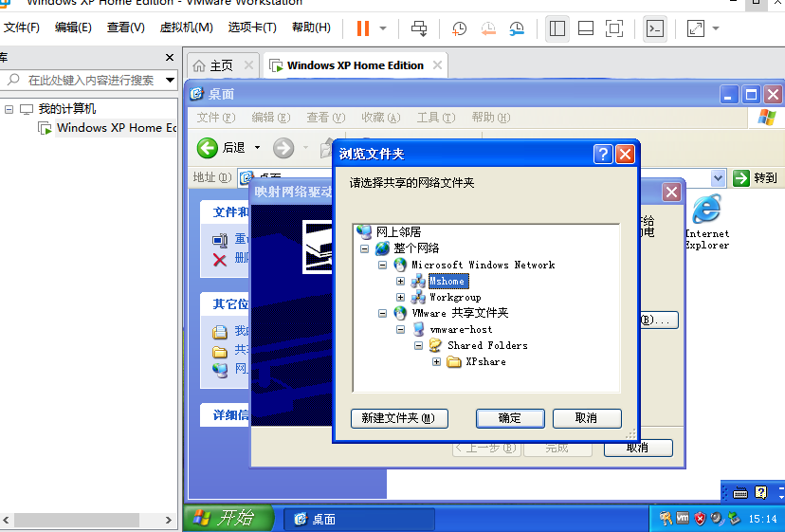Select the Windows XP Home Edition tab
Viewport: 785px width, 532px height.
pos(355,65)
